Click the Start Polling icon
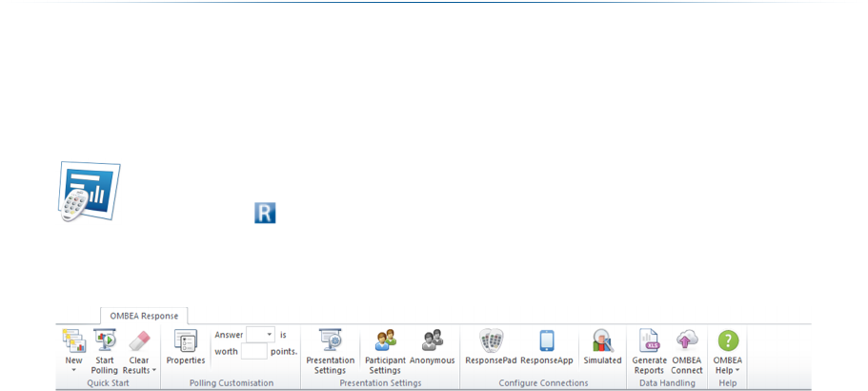The width and height of the screenshot is (868, 391). [105, 340]
